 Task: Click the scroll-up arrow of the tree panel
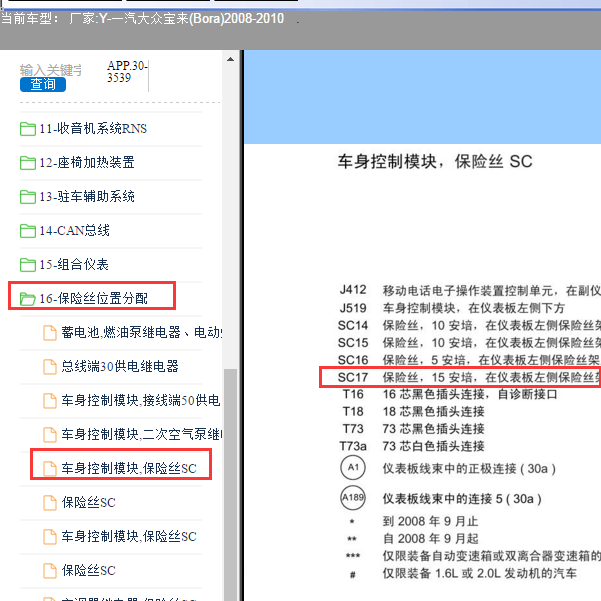pyautogui.click(x=230, y=59)
